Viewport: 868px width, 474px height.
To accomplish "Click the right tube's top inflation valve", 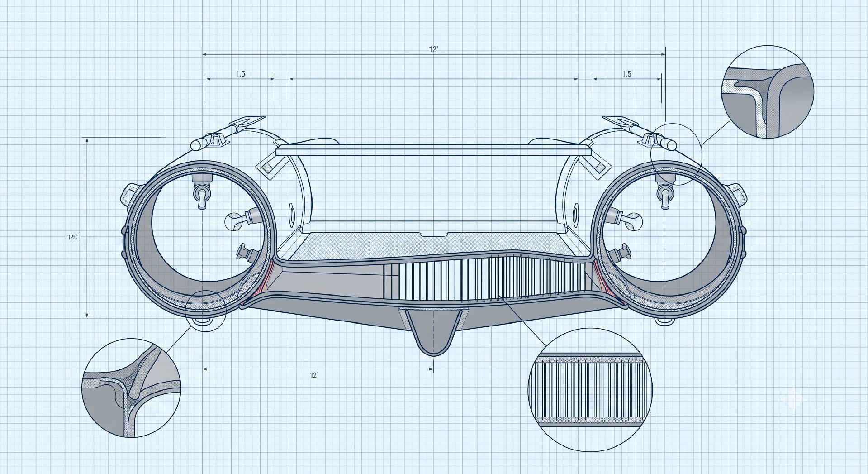I will pyautogui.click(x=665, y=192).
